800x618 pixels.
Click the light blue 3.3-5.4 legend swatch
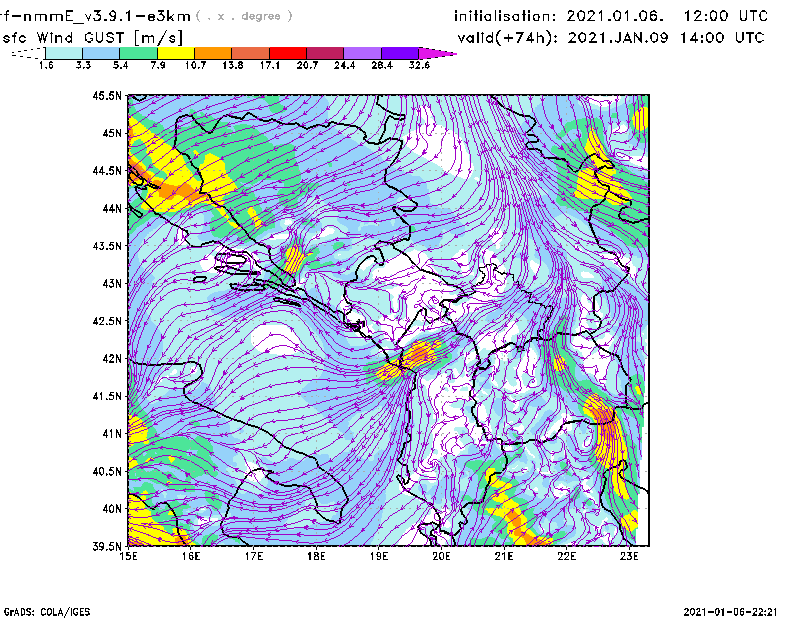(x=101, y=53)
